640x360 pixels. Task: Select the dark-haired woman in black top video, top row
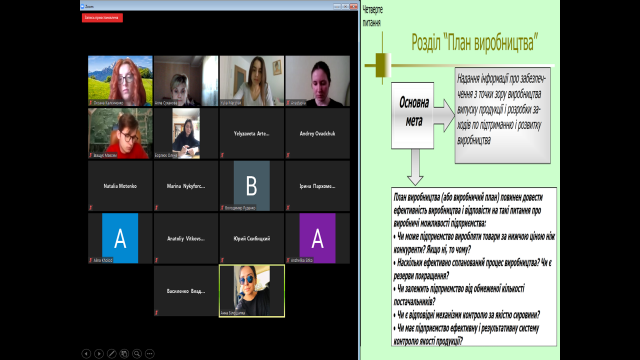click(x=318, y=81)
